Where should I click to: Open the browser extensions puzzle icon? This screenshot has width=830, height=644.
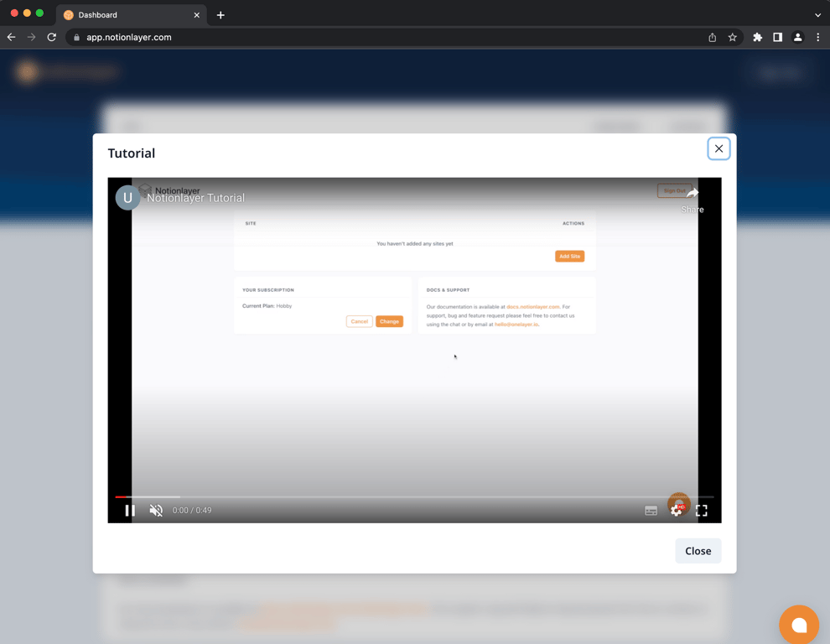(x=758, y=37)
